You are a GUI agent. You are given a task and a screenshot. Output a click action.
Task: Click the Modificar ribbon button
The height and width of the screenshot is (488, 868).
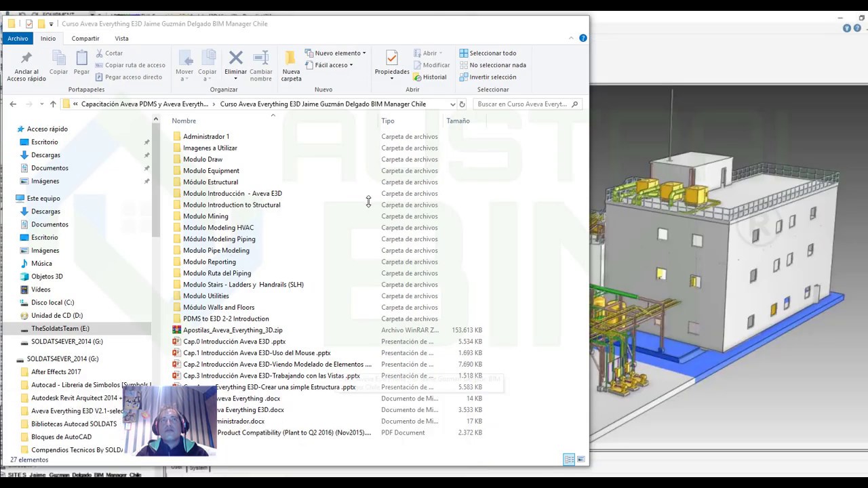(431, 65)
